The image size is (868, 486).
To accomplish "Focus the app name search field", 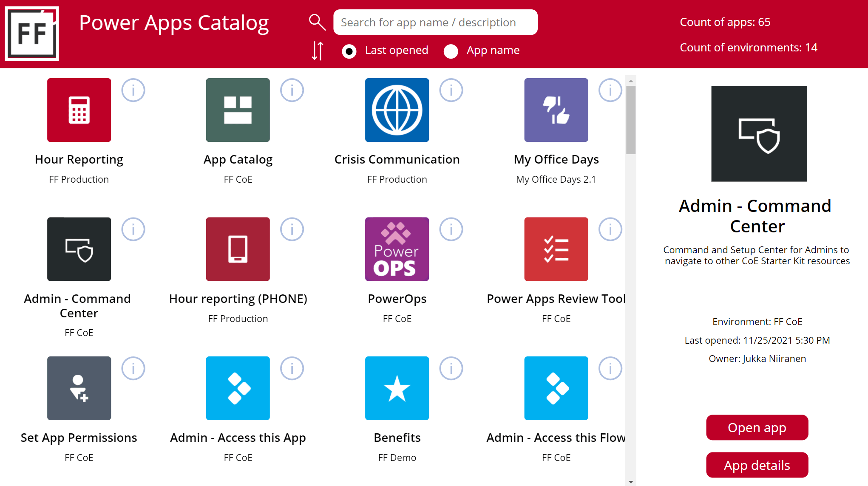I will pyautogui.click(x=435, y=22).
